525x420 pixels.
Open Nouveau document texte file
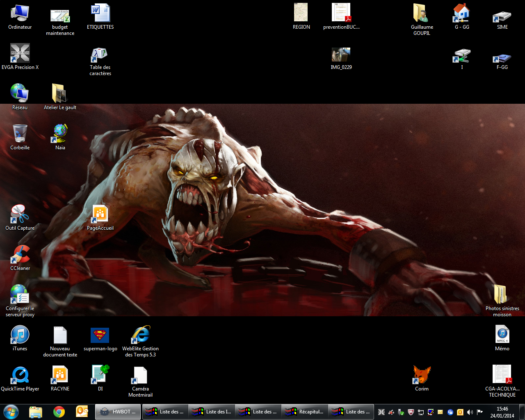(60, 341)
